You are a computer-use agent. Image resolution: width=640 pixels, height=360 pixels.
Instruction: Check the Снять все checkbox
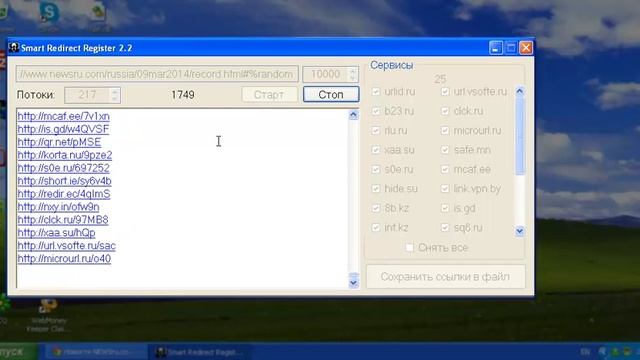click(409, 247)
